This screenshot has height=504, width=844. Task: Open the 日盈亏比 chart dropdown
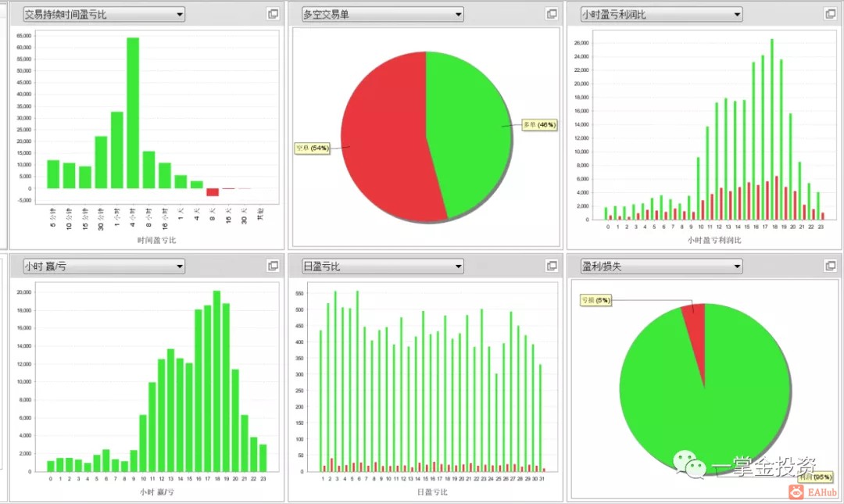click(x=382, y=266)
